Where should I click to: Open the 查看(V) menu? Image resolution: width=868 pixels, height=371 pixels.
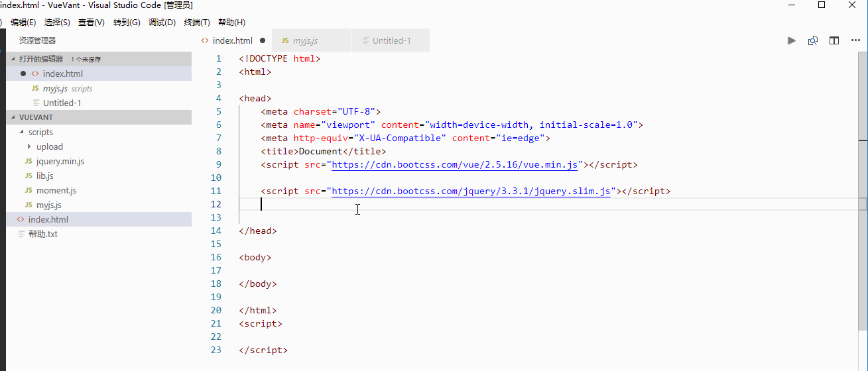click(92, 23)
